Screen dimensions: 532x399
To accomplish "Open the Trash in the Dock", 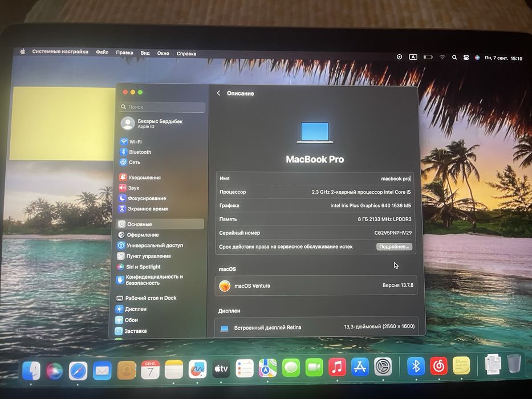I will (x=514, y=364).
